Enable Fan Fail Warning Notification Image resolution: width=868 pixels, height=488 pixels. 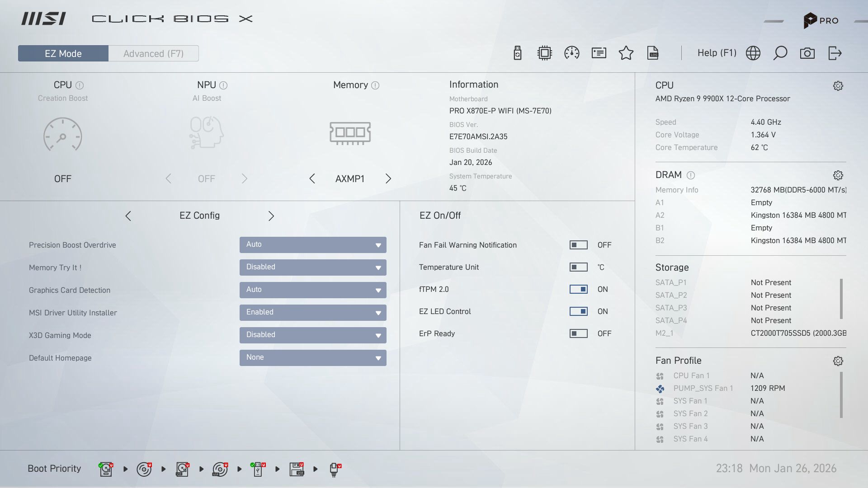point(578,245)
